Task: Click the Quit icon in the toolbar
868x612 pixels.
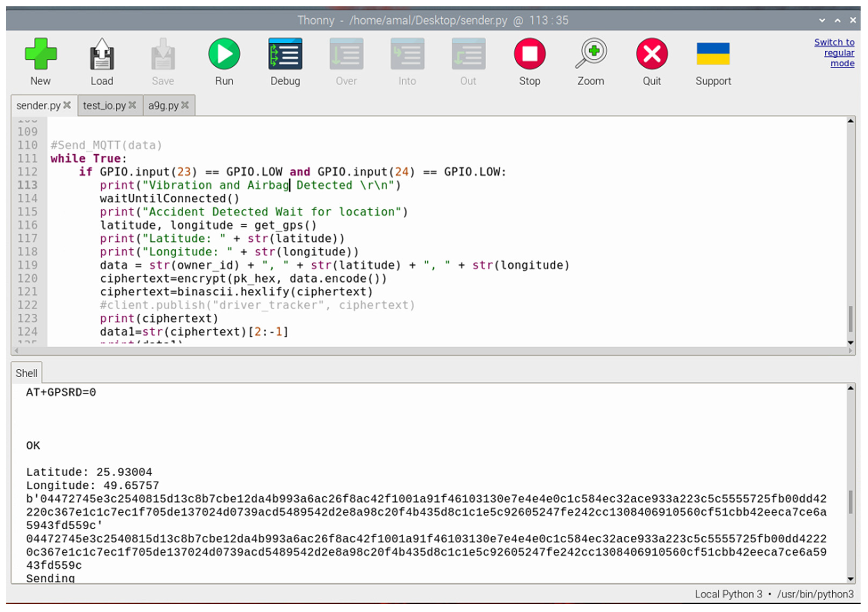Action: (x=652, y=54)
